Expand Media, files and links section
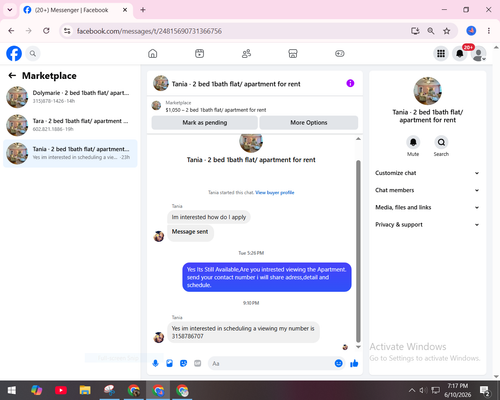The image size is (500, 400). [x=427, y=207]
